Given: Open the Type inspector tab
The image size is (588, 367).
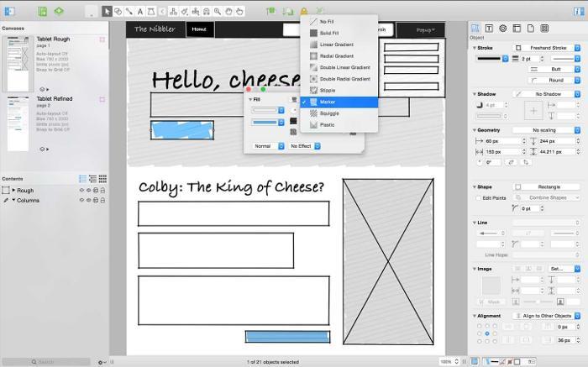Looking at the screenshot, I should tap(489, 28).
